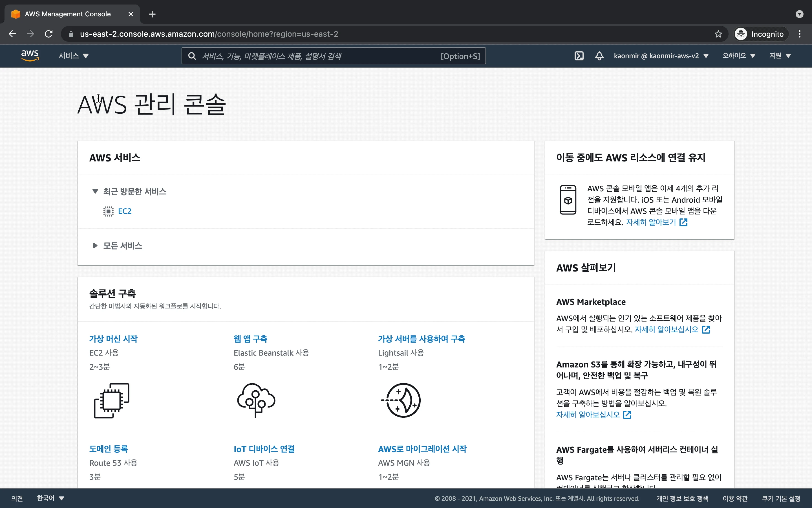The image size is (812, 508).
Task: Open the 이용 약관 footer link
Action: click(x=735, y=499)
